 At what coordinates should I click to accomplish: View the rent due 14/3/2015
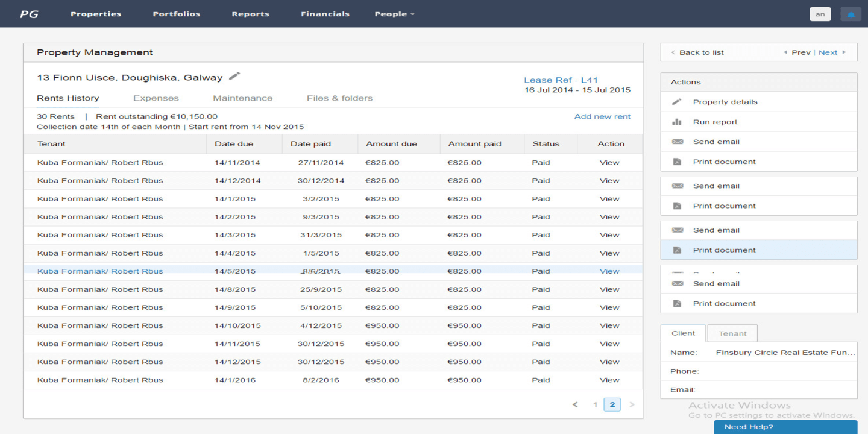coord(609,234)
